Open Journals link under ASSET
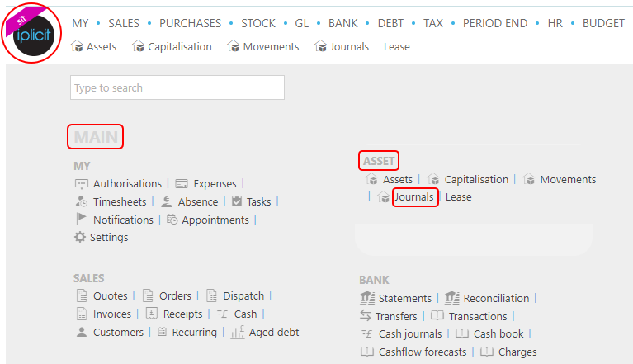633x364 pixels. pyautogui.click(x=413, y=197)
